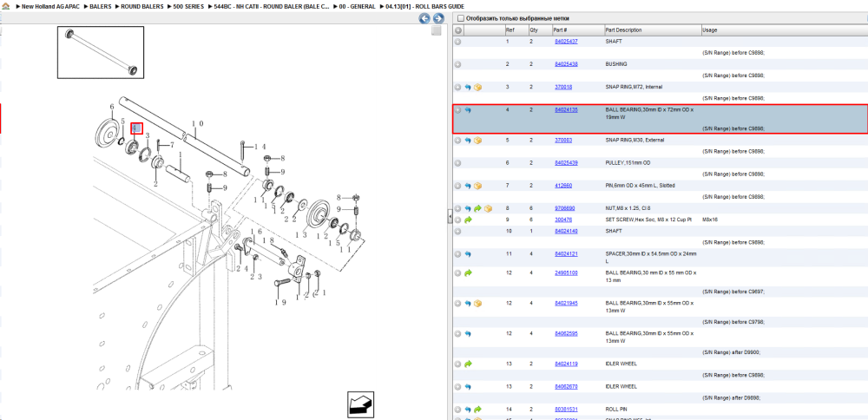The image size is (868, 420).
Task: Click blue arrow icon for part 412660
Action: pos(468,186)
